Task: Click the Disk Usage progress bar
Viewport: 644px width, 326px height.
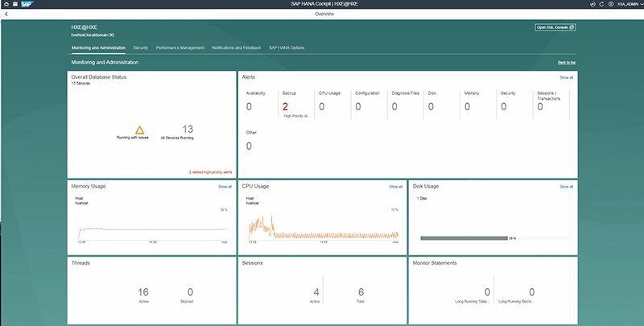Action: [x=494, y=238]
